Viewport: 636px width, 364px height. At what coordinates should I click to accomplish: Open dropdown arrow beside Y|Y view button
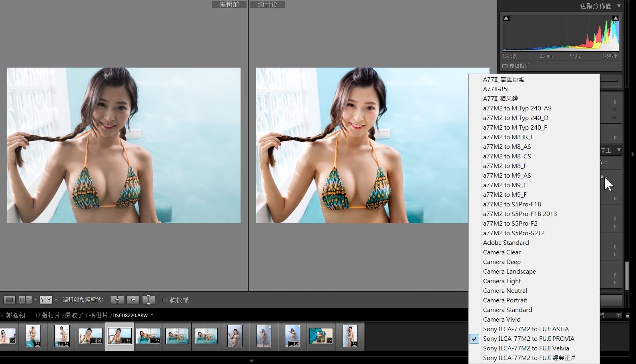click(56, 300)
